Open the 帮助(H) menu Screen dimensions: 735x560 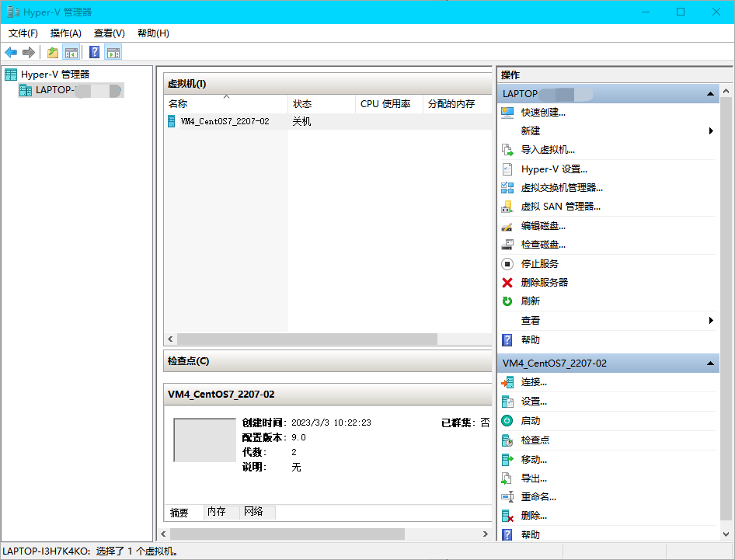pos(153,33)
